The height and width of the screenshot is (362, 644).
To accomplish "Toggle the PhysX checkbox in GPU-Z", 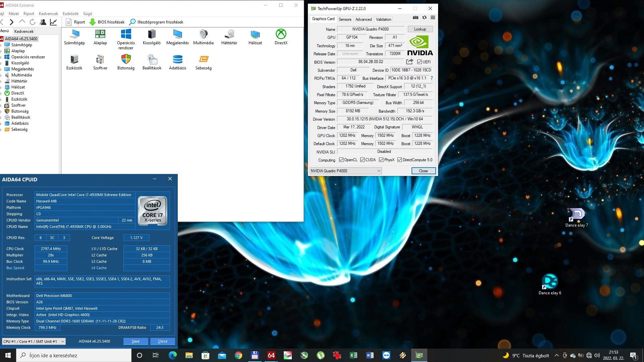I will point(381,160).
